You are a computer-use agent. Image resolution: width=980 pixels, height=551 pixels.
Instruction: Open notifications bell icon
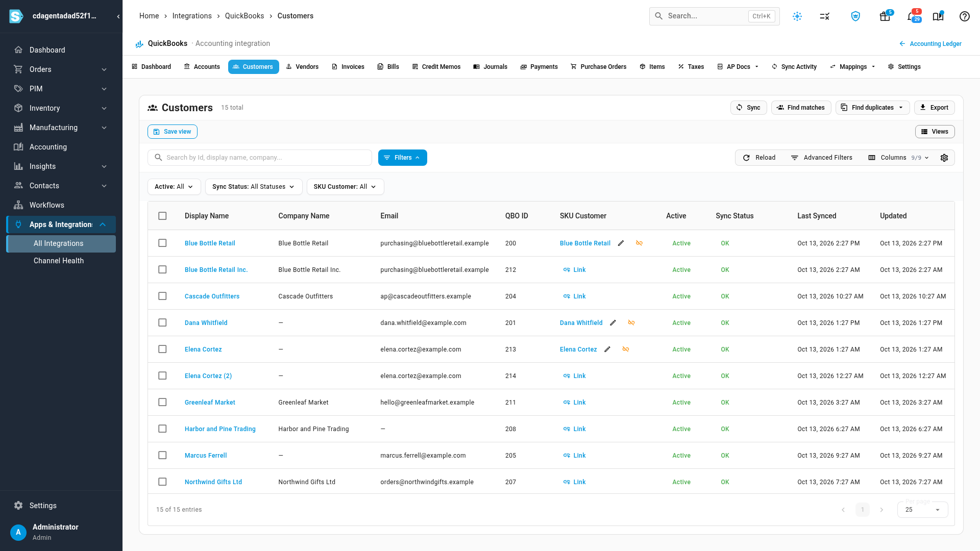(x=911, y=16)
